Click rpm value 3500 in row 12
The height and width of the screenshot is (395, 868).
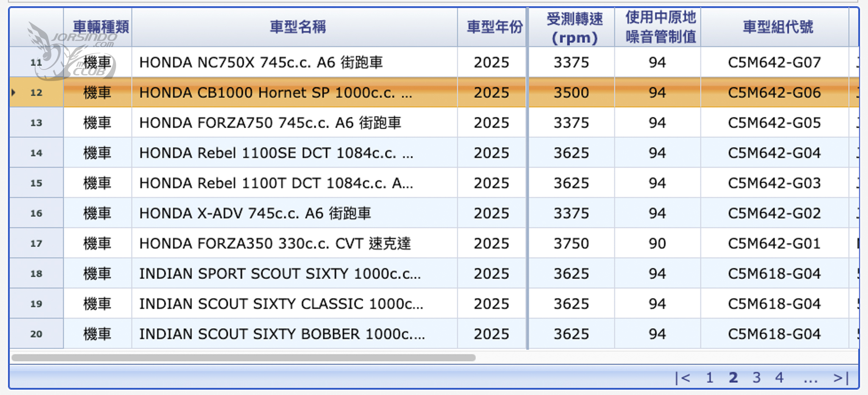point(571,92)
